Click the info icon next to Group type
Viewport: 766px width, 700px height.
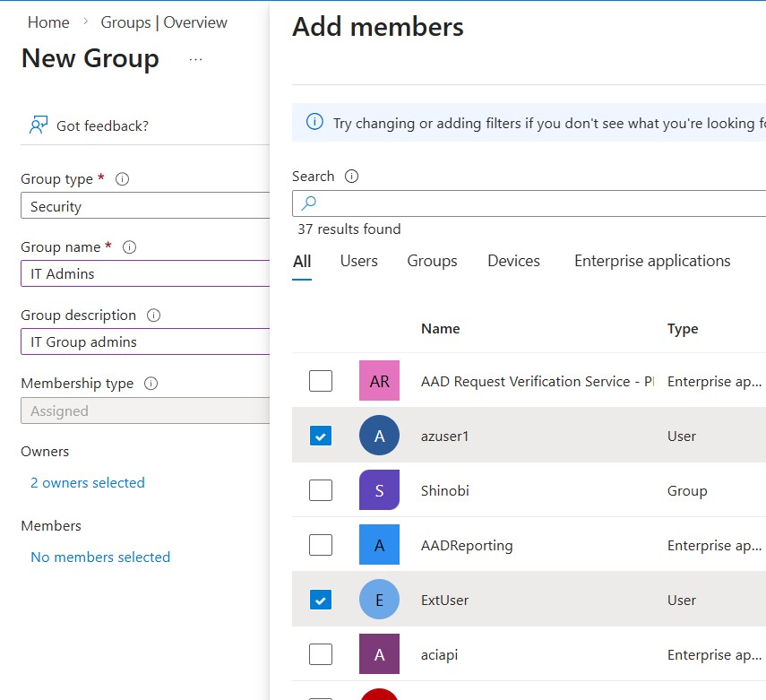click(x=123, y=179)
